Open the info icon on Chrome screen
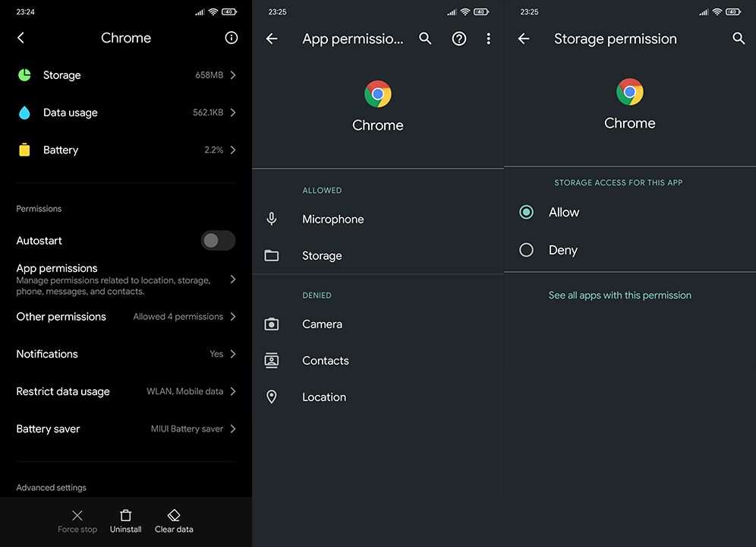 [232, 38]
